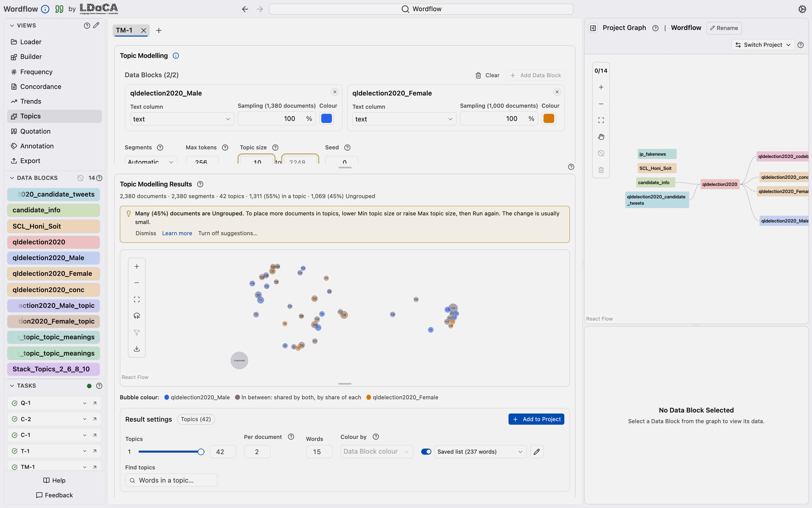
Task: Dismiss the ungrouped documents suggestion
Action: tap(146, 233)
